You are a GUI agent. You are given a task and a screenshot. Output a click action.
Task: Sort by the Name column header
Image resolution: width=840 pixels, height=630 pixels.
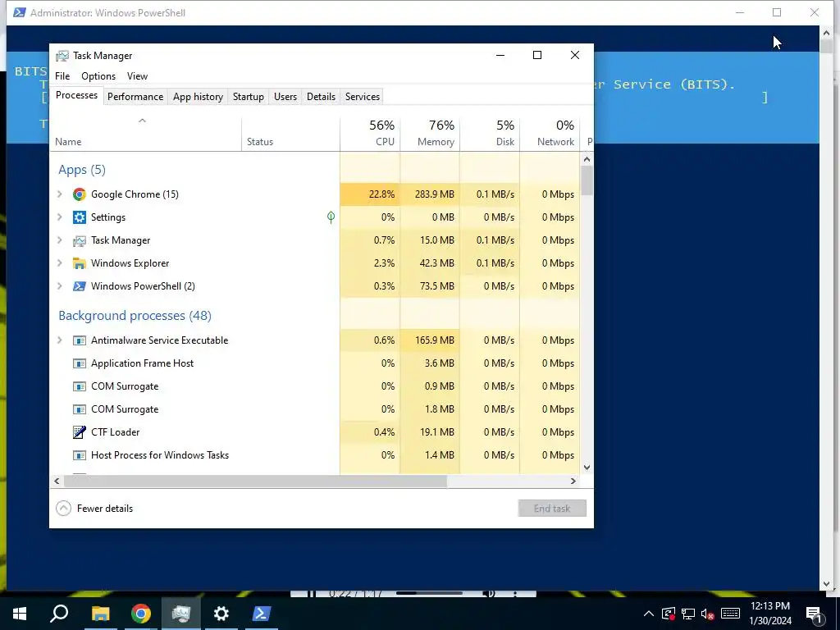[x=145, y=134]
